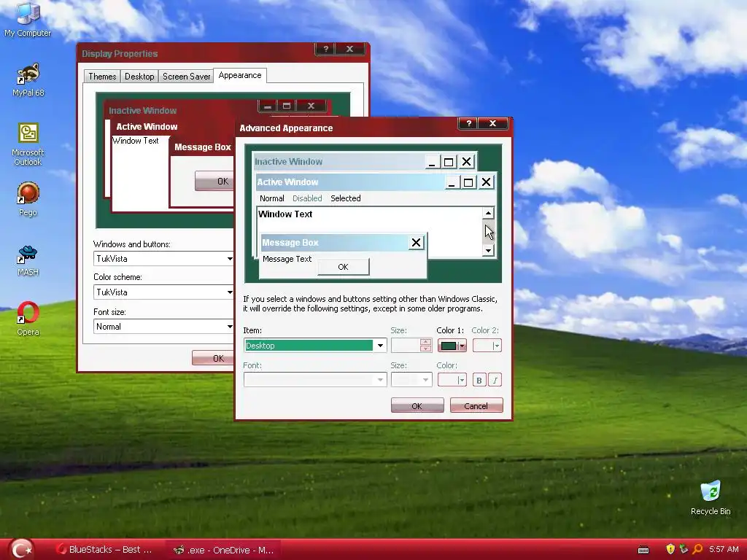Viewport: 747px width, 560px height.
Task: Increase item Size with the up stepper arrow
Action: (x=425, y=342)
